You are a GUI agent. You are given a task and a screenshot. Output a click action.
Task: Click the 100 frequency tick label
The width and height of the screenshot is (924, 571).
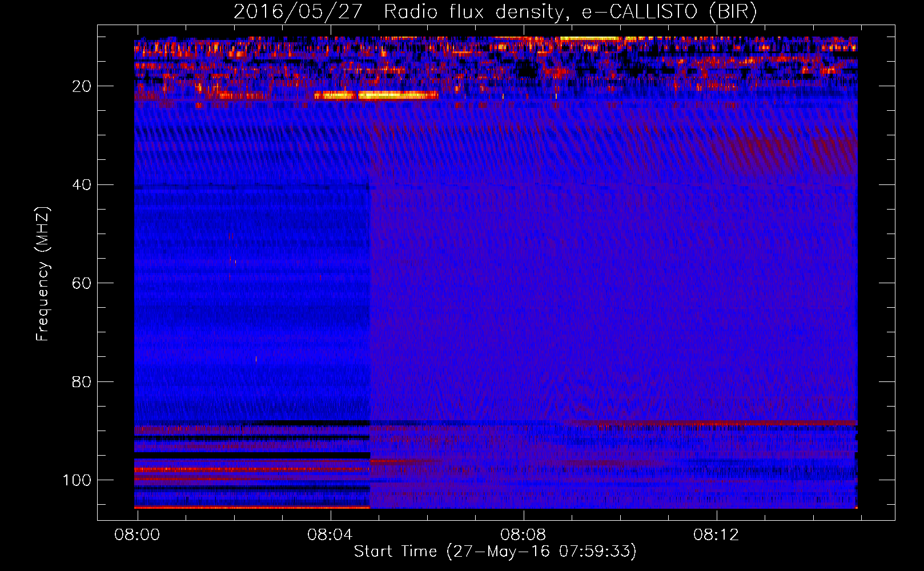coord(77,480)
